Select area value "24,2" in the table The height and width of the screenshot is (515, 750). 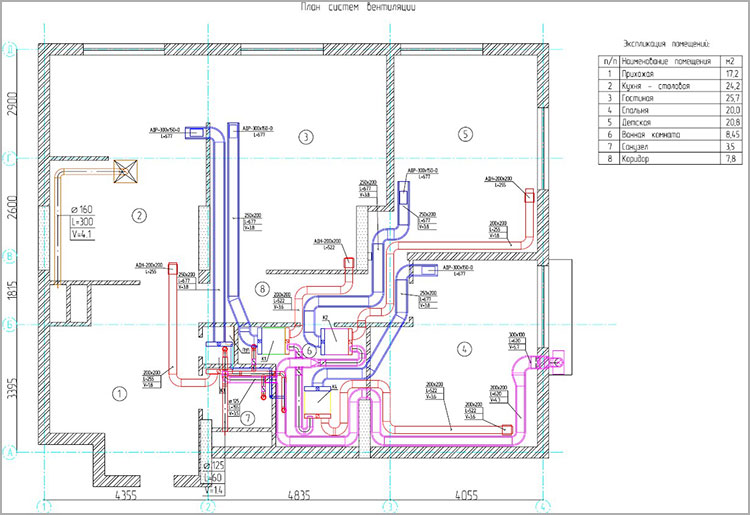(x=732, y=86)
